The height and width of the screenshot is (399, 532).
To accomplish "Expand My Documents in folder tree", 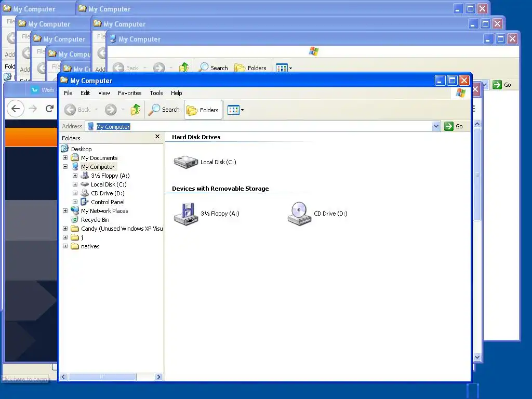I will tap(65, 158).
